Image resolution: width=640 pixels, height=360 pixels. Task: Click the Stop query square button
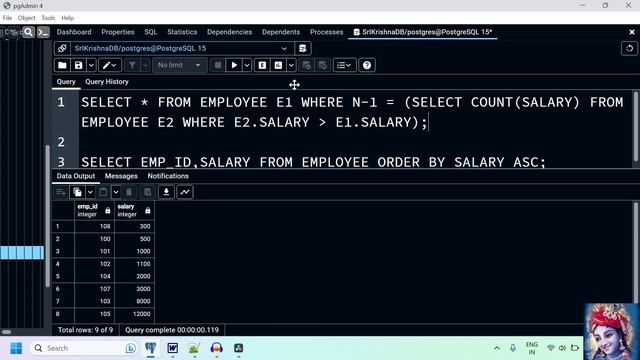218,65
